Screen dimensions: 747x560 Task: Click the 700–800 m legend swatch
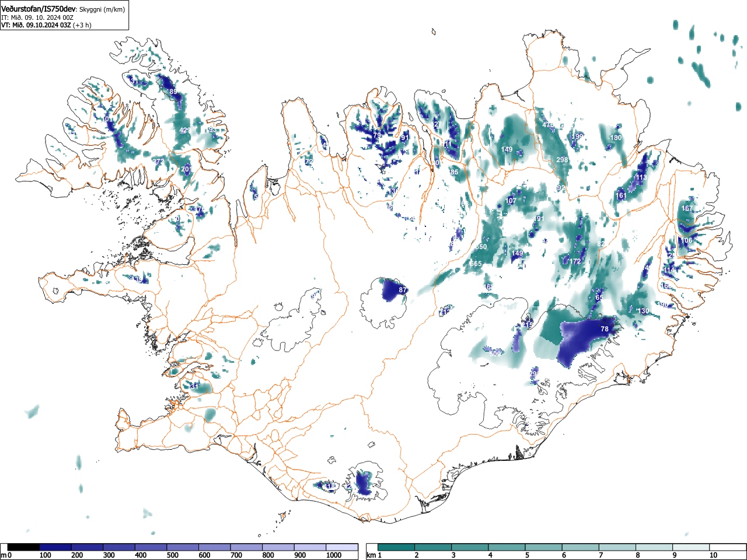[246, 547]
